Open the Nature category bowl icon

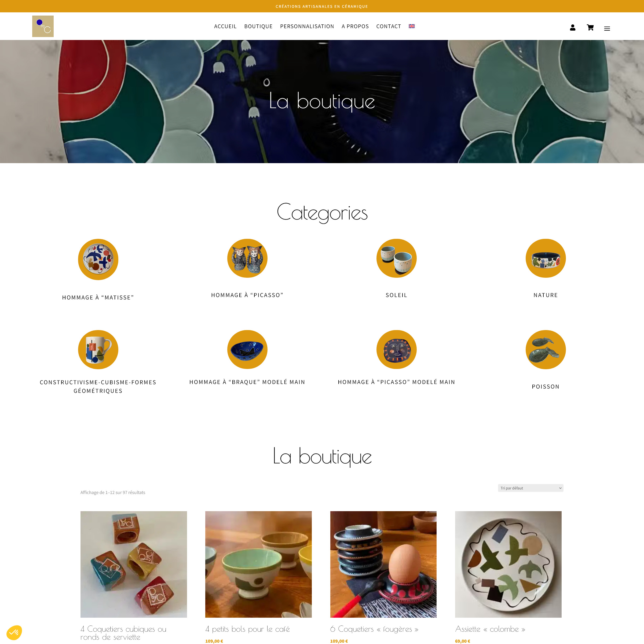pos(545,258)
